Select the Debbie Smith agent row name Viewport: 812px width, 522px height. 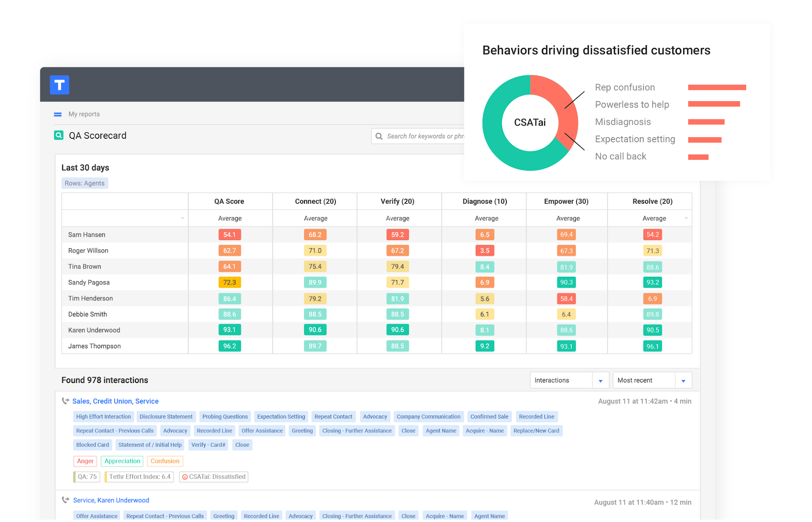click(x=87, y=315)
